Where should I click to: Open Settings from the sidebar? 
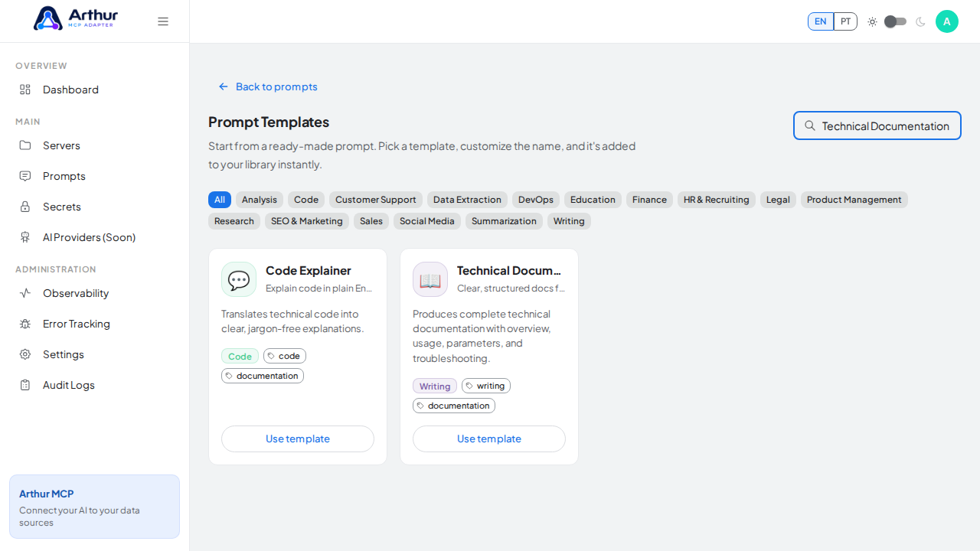pyautogui.click(x=95, y=354)
